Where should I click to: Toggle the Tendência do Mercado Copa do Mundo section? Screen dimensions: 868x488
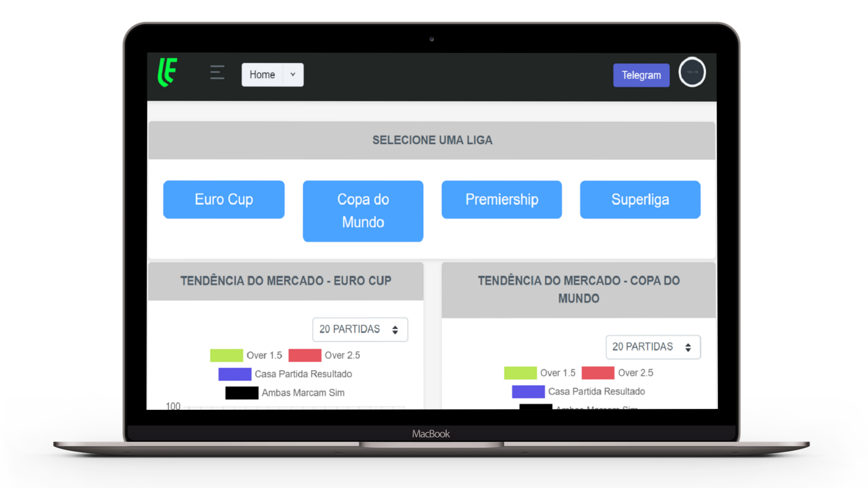(x=579, y=289)
